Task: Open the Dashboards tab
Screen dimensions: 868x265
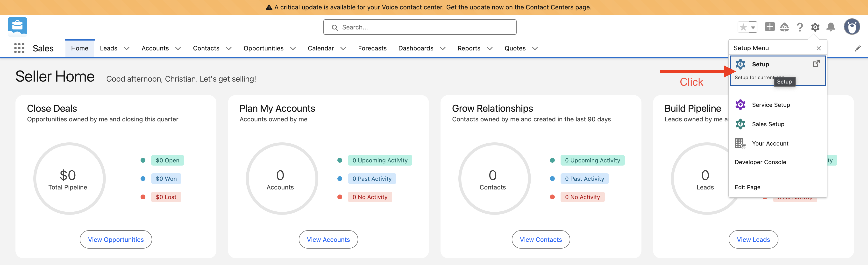Action: click(x=416, y=48)
